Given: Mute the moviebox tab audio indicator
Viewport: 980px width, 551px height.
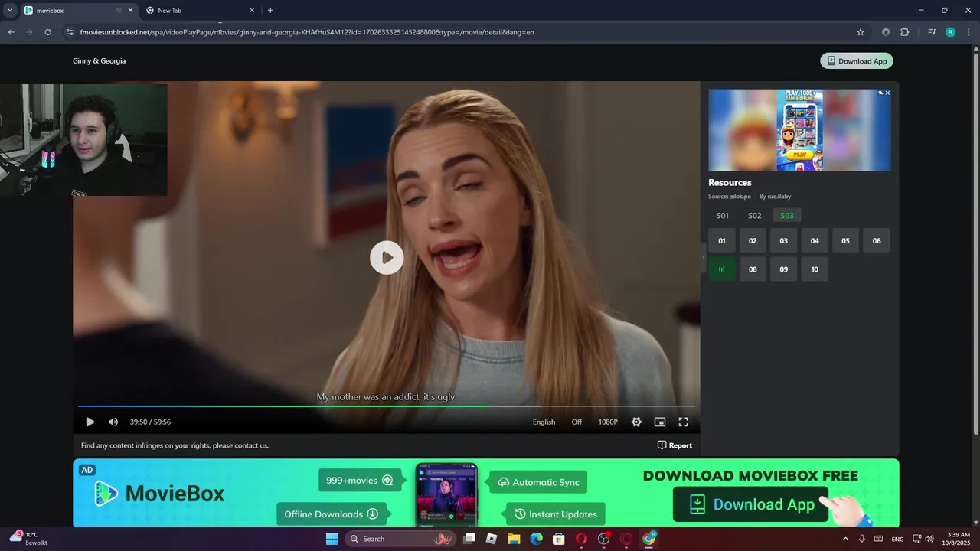Looking at the screenshot, I should coord(118,11).
